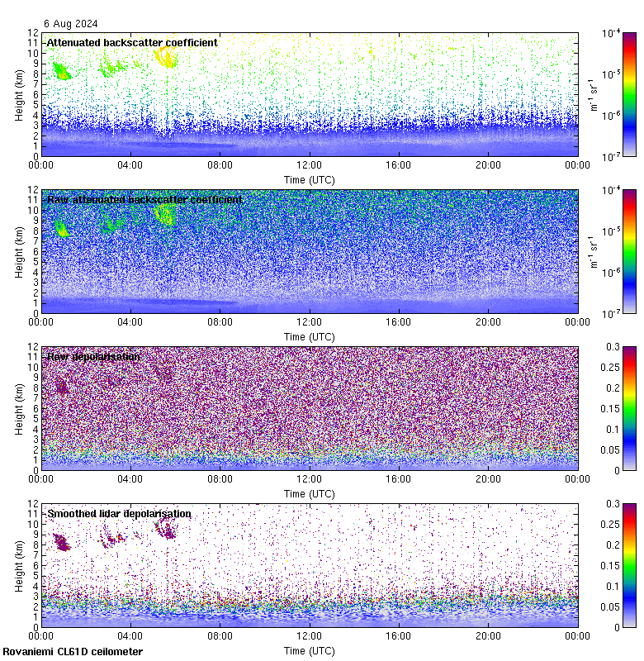Viewport: 644px width, 661px height.
Task: Click yellow cloud patch near 05:30 in top plot
Action: [166, 57]
